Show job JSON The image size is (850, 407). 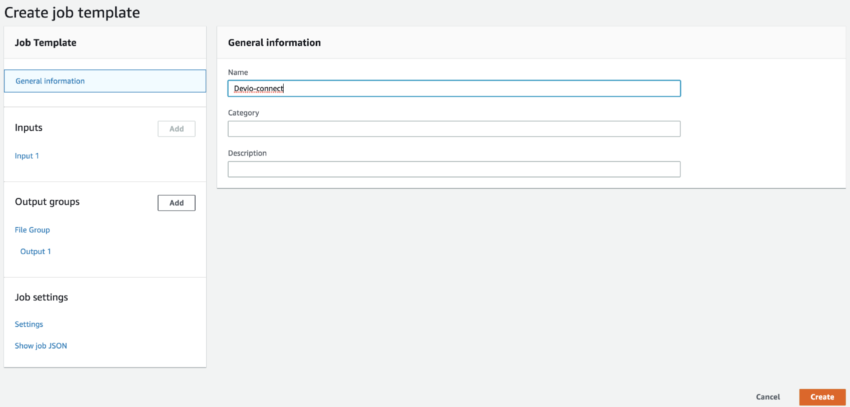[41, 346]
